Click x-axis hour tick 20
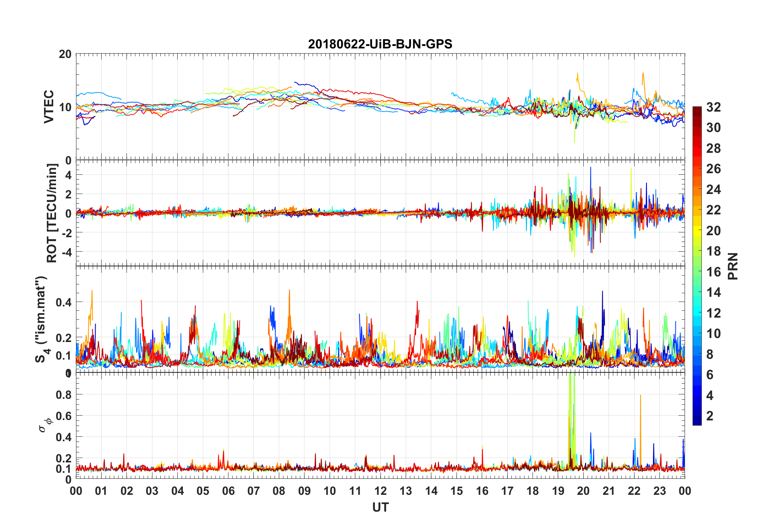This screenshot has width=761, height=532. (583, 491)
